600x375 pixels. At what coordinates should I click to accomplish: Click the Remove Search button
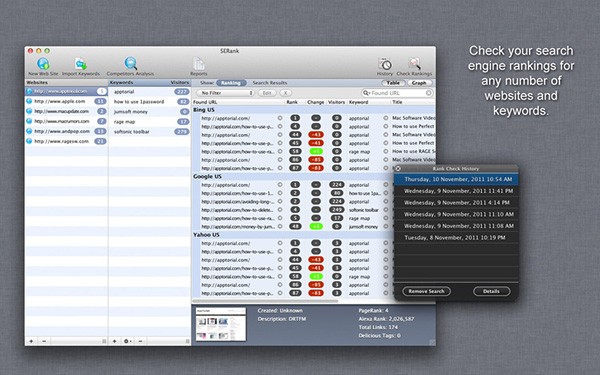(x=426, y=291)
